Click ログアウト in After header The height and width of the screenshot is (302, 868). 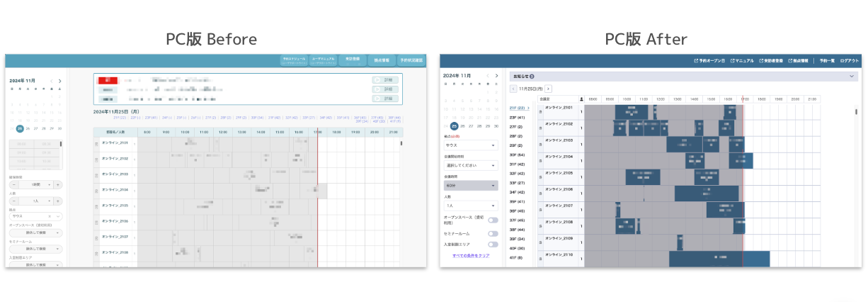click(849, 61)
